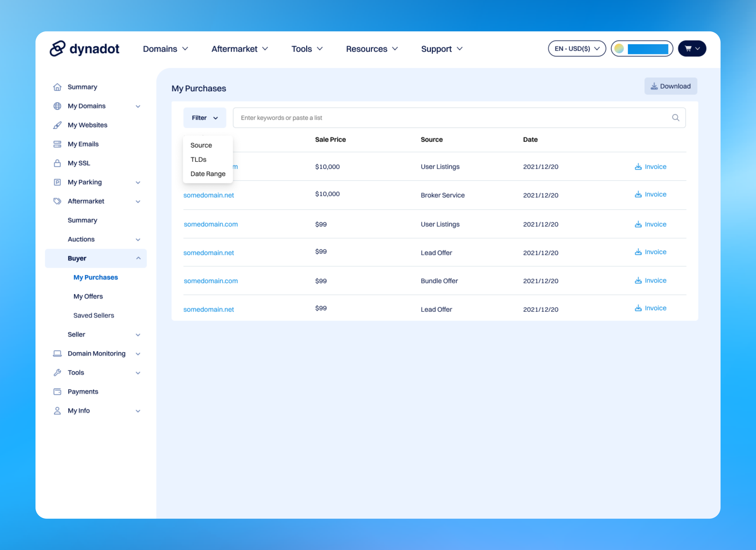Toggle the Filter dropdown button
The width and height of the screenshot is (756, 550).
[x=205, y=118]
